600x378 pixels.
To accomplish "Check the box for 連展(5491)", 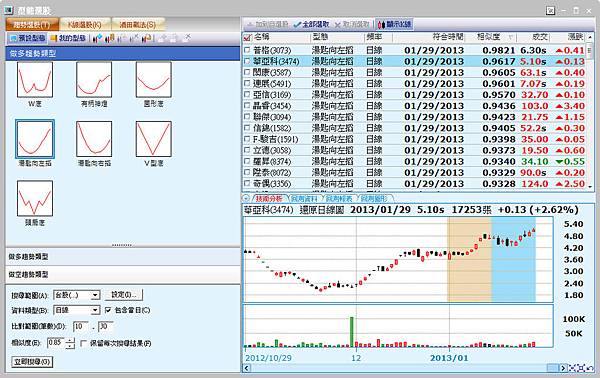I will [247, 83].
